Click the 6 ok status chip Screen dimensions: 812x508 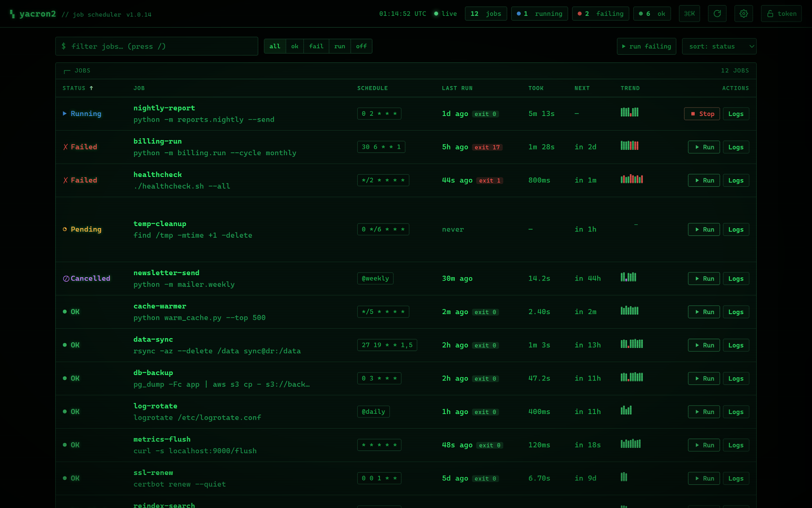coord(652,14)
